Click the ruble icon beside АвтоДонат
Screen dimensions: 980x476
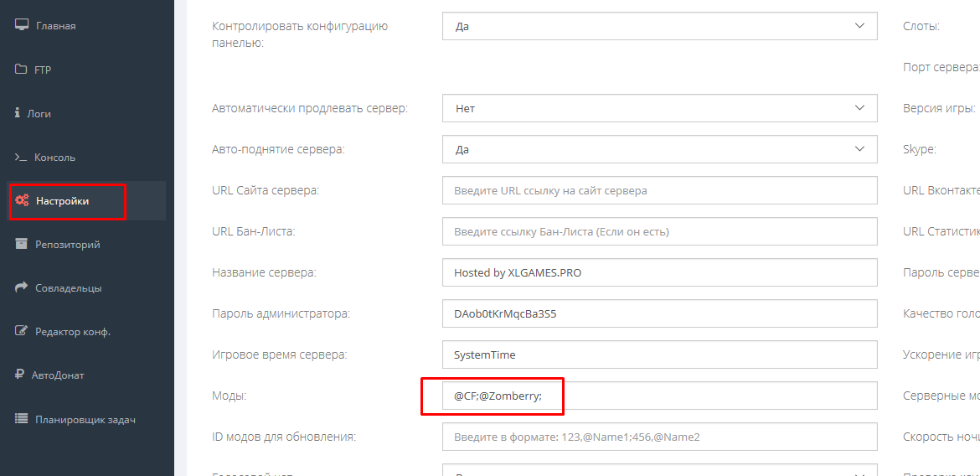click(19, 375)
